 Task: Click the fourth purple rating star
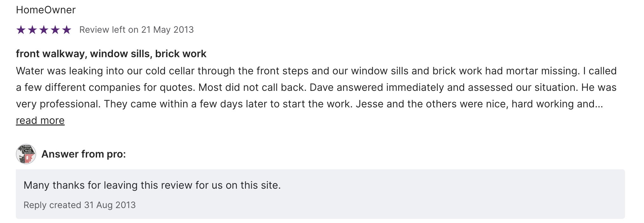55,30
